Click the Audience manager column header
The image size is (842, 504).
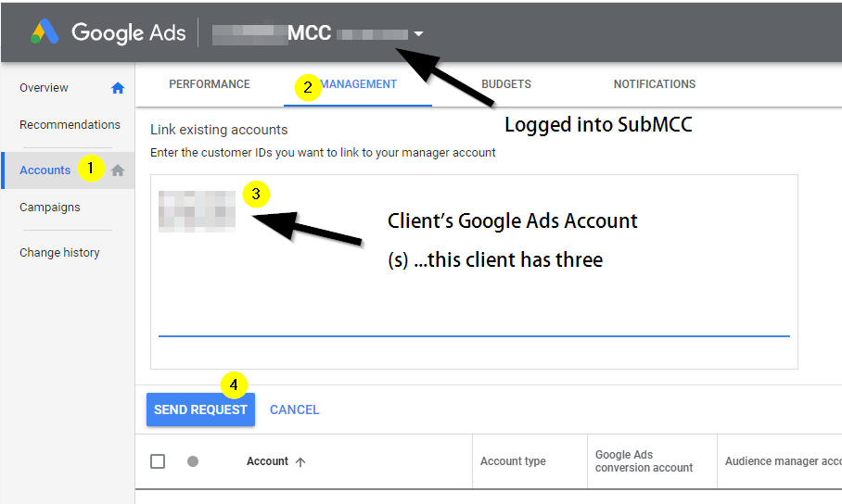[783, 461]
